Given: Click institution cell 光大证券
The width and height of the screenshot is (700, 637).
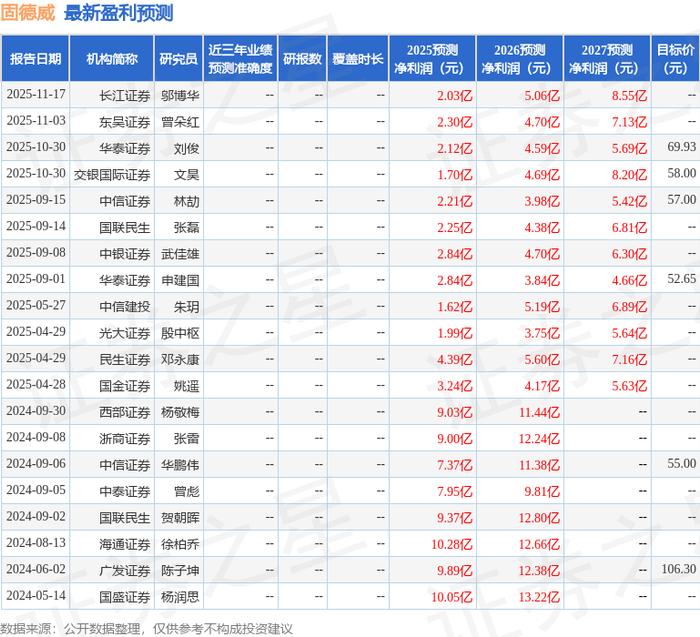Looking at the screenshot, I should click(x=125, y=333).
